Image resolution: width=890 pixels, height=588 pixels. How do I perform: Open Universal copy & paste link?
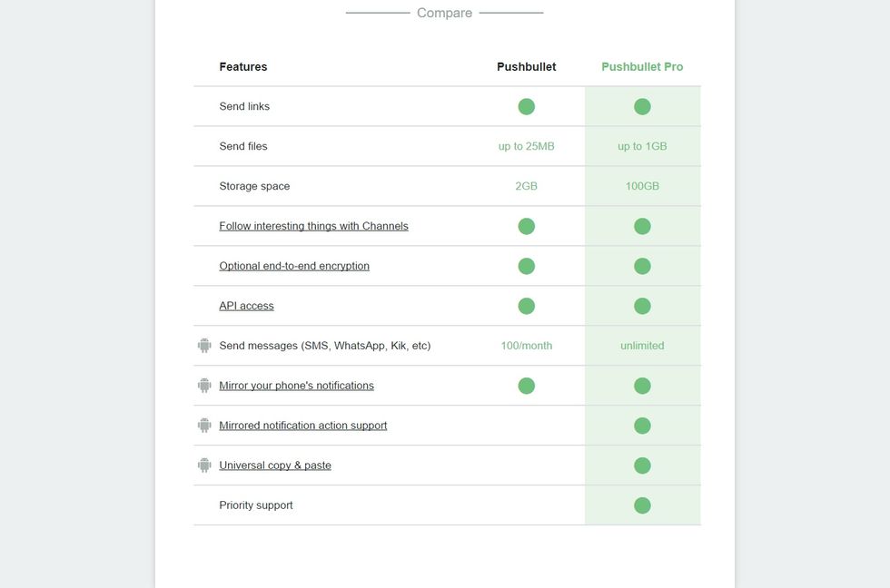pyautogui.click(x=275, y=465)
